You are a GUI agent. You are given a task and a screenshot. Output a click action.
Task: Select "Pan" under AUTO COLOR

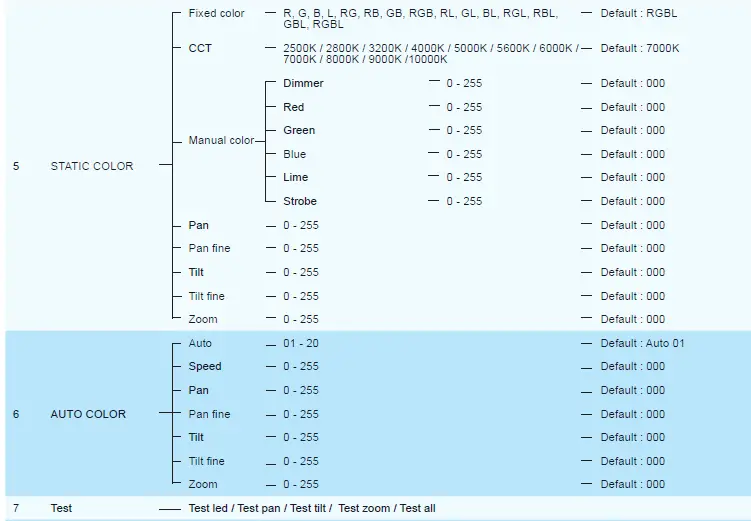198,390
